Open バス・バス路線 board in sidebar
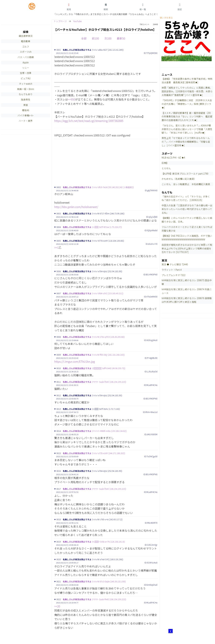Screen dimensions: 215x644 (x=25, y=57)
